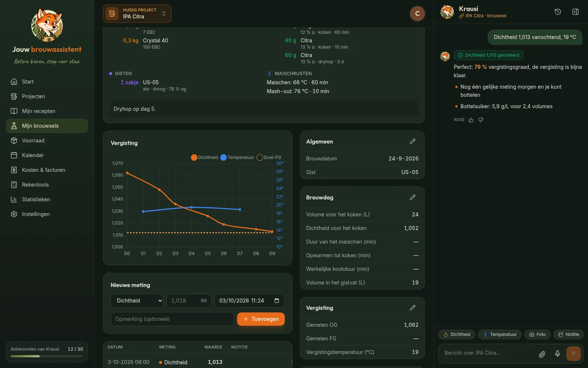The width and height of the screenshot is (588, 368).
Task: Open the date picker calendar for new measurement
Action: pos(277,301)
